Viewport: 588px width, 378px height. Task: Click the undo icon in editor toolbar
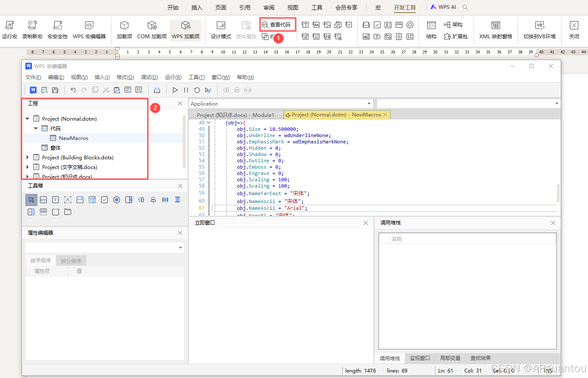pyautogui.click(x=73, y=90)
